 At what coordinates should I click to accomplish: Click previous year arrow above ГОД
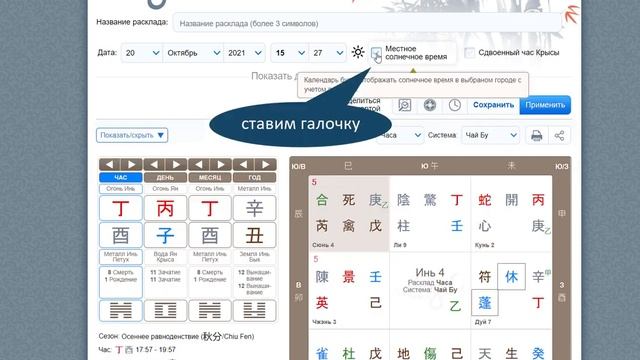(x=244, y=164)
